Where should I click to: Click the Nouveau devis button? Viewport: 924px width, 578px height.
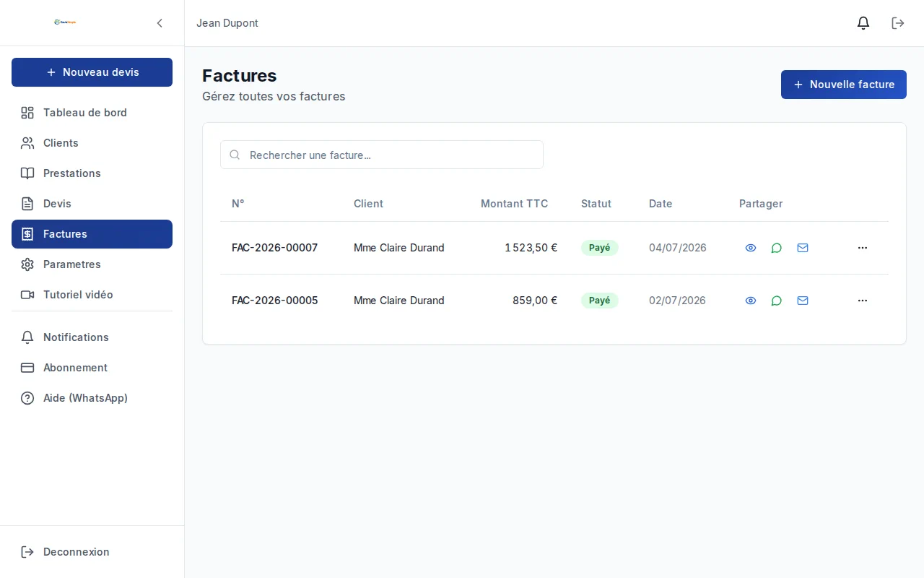click(92, 72)
